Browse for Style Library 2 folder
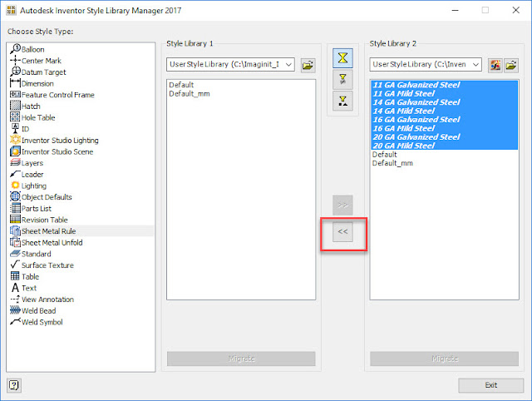Image resolution: width=532 pixels, height=401 pixels. tap(511, 65)
